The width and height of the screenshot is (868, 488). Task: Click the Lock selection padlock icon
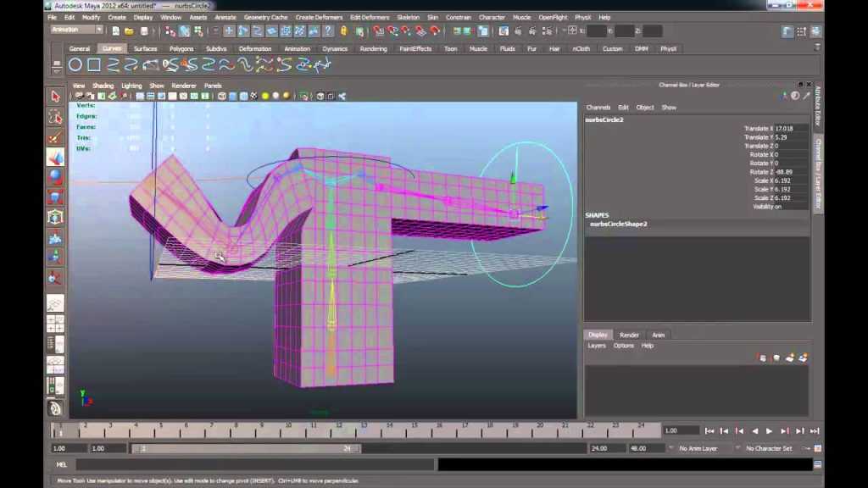[x=344, y=31]
